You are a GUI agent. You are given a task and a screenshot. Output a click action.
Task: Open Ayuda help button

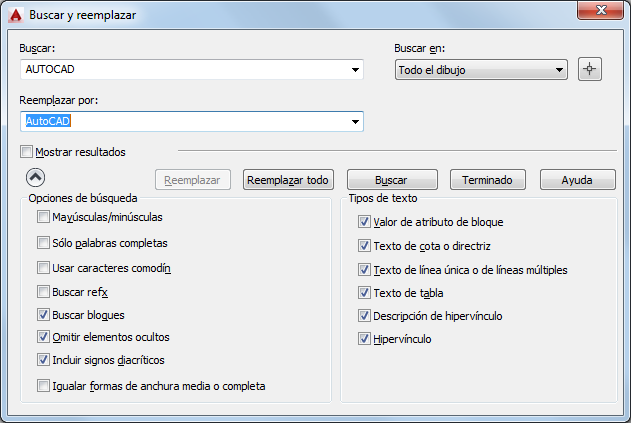pyautogui.click(x=577, y=180)
